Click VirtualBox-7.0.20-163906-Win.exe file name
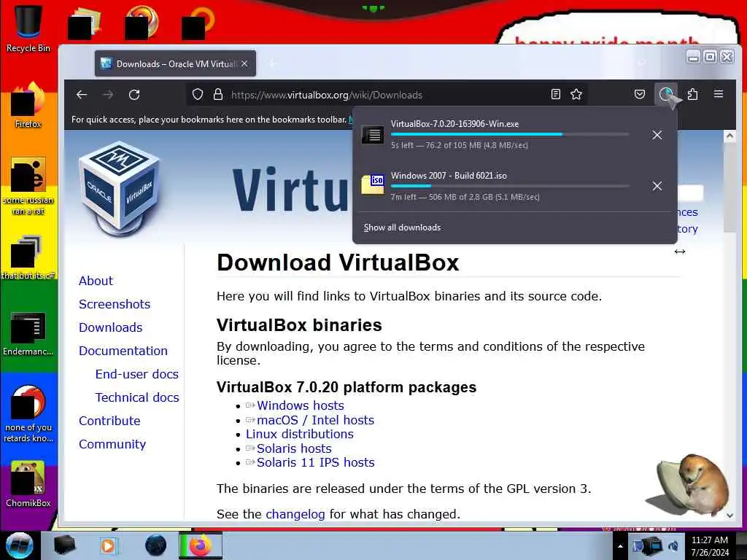 coord(455,124)
